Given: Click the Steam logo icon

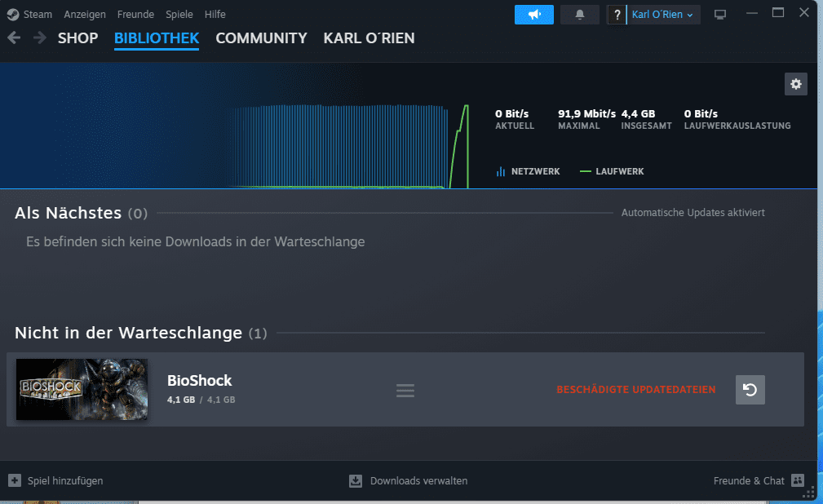Looking at the screenshot, I should coord(13,15).
